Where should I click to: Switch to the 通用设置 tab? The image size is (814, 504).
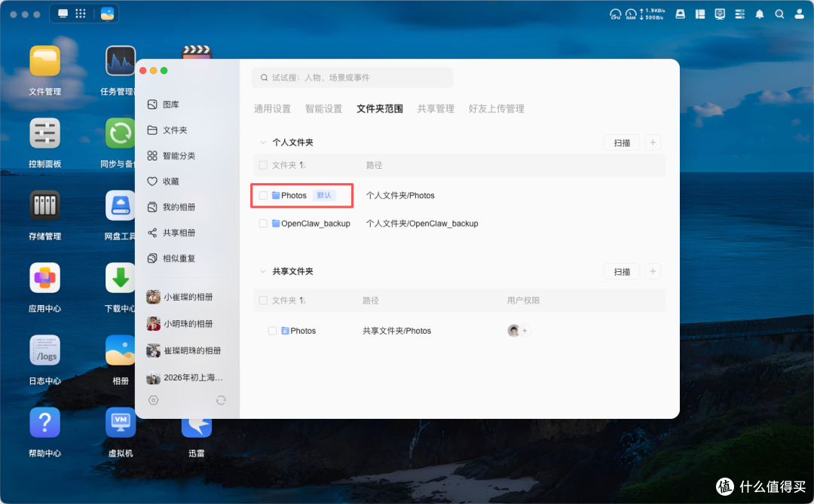tap(273, 108)
